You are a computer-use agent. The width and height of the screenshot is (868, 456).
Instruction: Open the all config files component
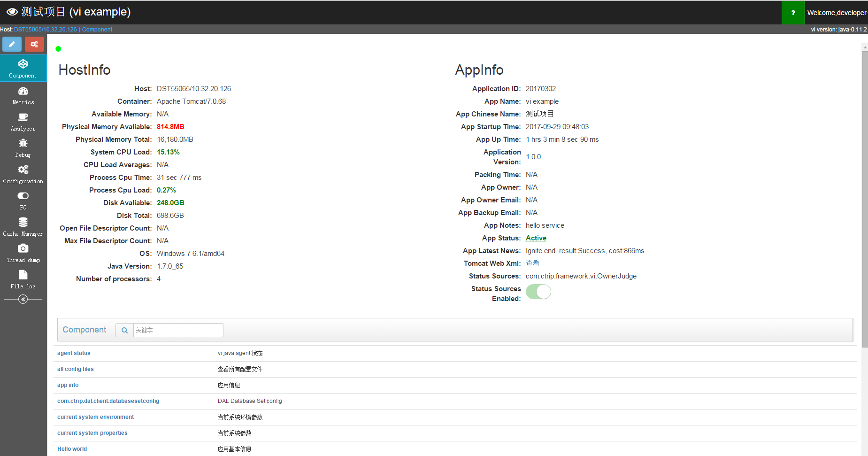(76, 369)
